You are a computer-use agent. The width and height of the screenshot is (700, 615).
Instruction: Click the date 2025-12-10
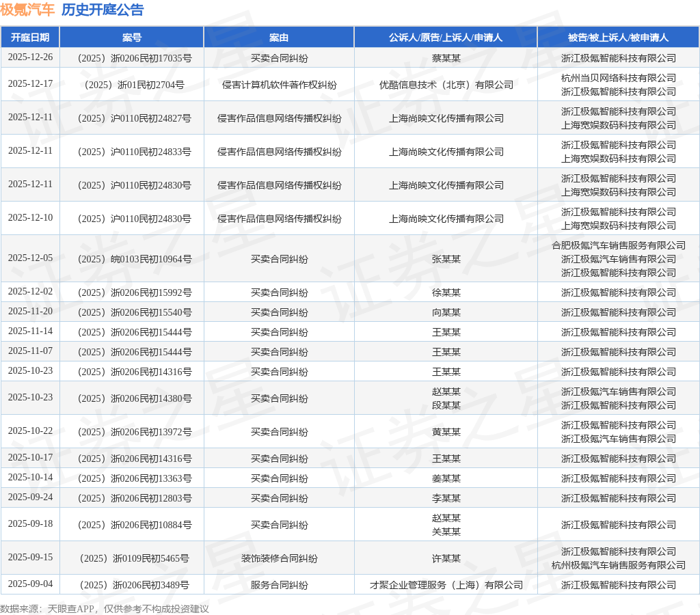pos(30,218)
